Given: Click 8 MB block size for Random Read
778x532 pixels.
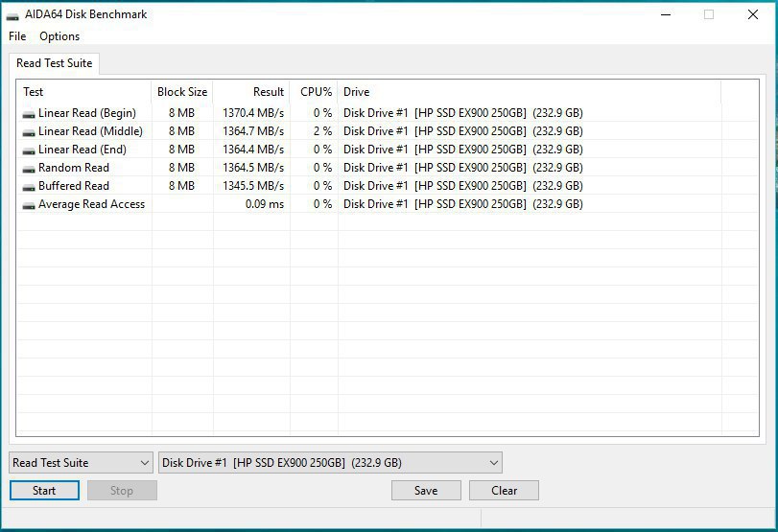Looking at the screenshot, I should [x=181, y=168].
